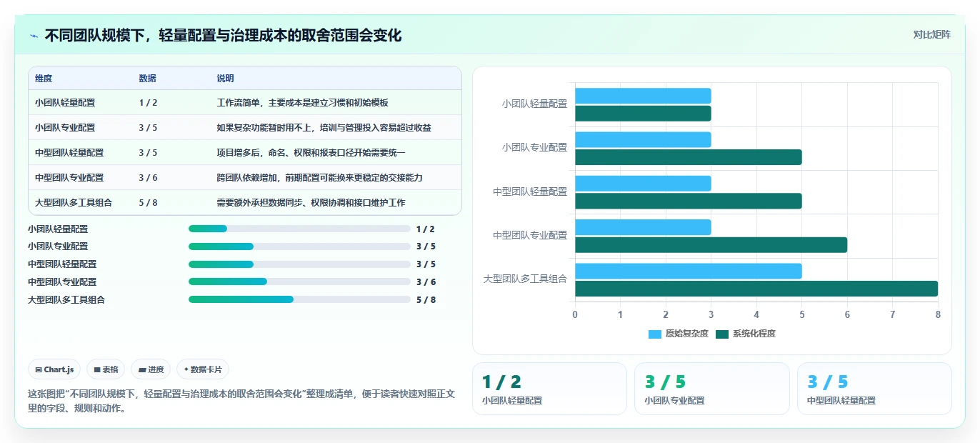Click the 大型团队多工具组合 label on the chart axis

point(525,279)
